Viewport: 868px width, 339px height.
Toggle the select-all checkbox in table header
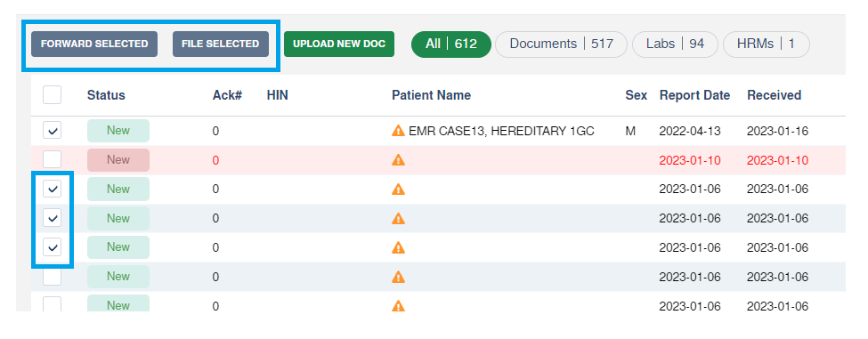tap(52, 95)
